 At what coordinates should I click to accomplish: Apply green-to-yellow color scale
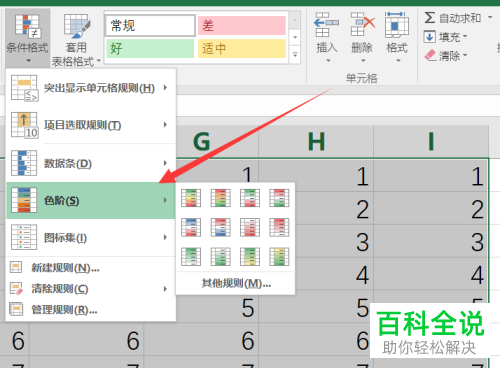coord(250,256)
